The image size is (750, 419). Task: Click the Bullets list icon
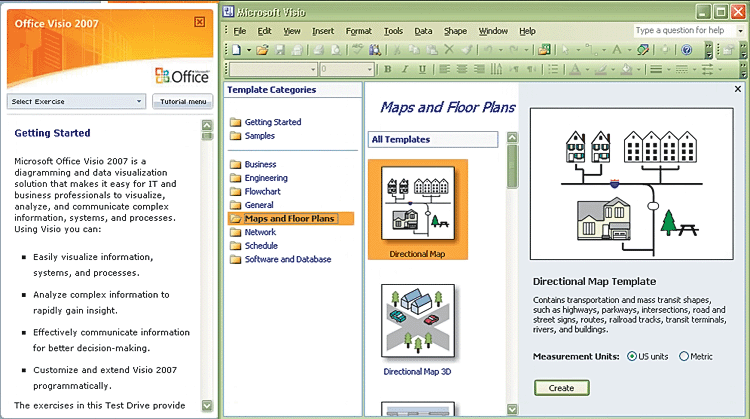(553, 69)
